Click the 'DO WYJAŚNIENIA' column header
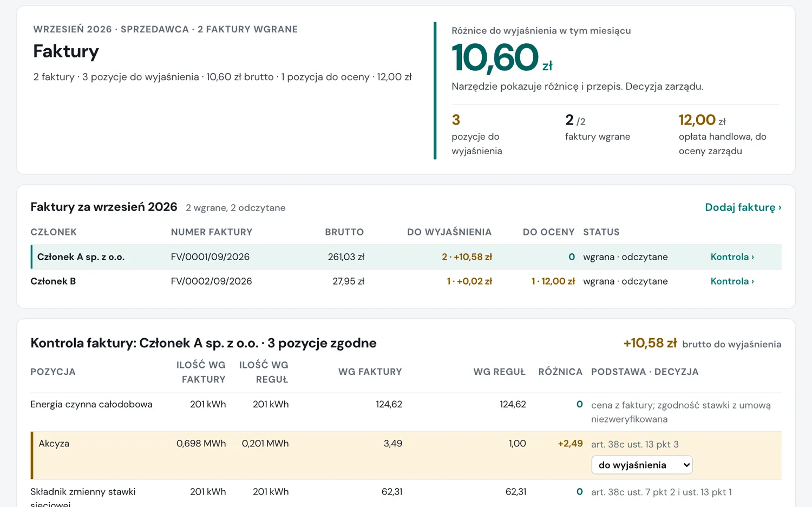 (449, 232)
